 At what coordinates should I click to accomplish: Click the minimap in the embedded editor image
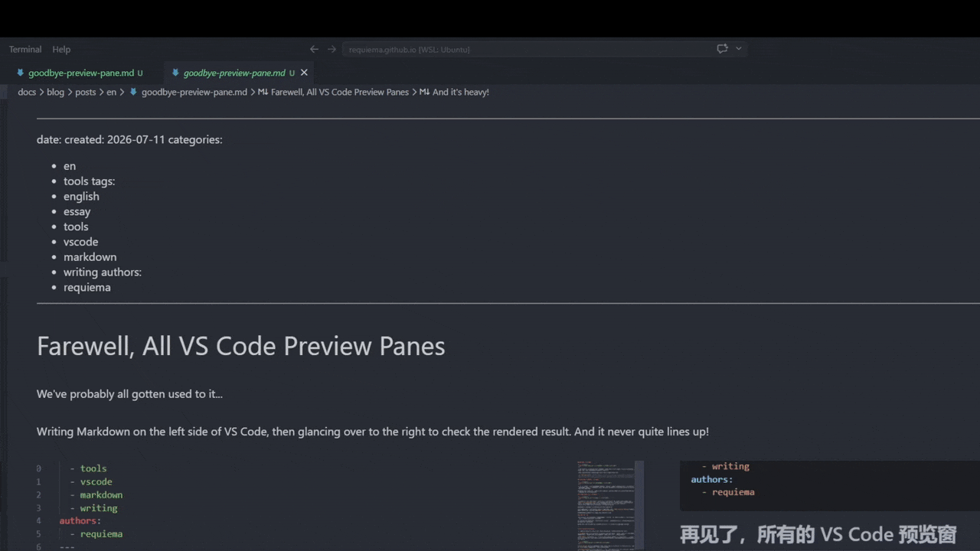click(x=606, y=506)
